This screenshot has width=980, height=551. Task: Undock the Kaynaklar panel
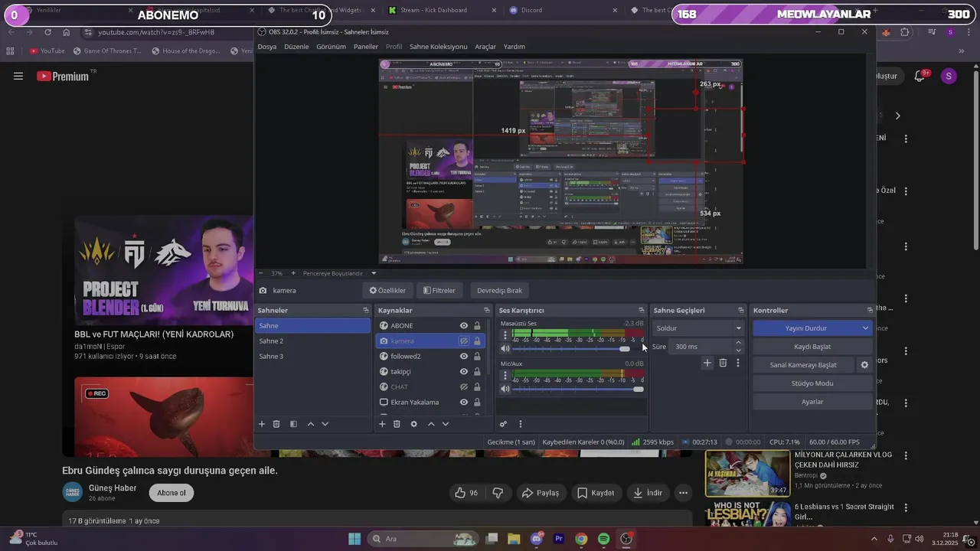(486, 310)
